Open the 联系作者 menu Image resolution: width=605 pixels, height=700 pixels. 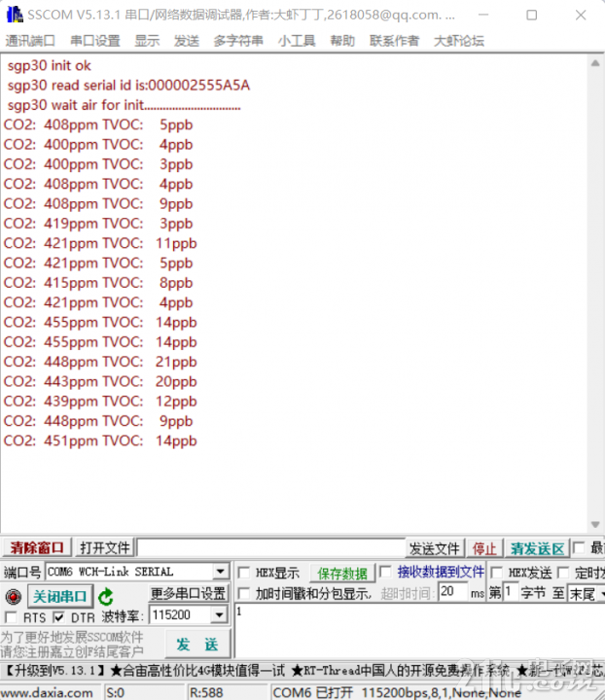click(x=394, y=41)
